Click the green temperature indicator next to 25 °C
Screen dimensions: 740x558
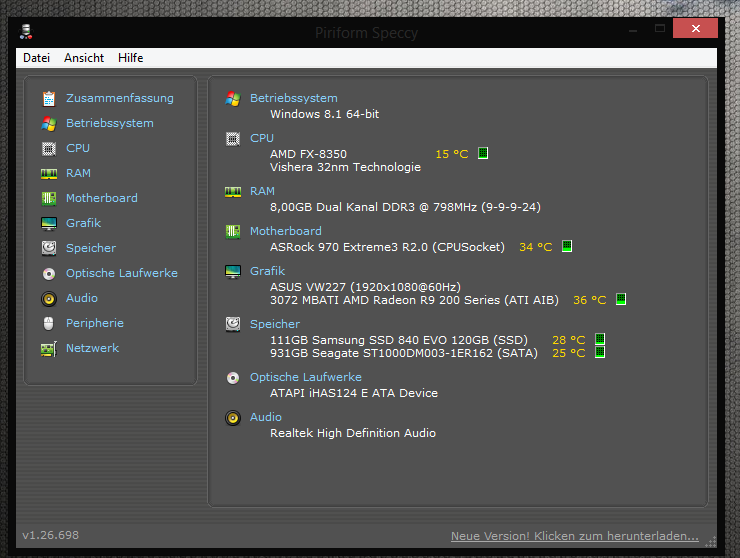click(x=600, y=352)
